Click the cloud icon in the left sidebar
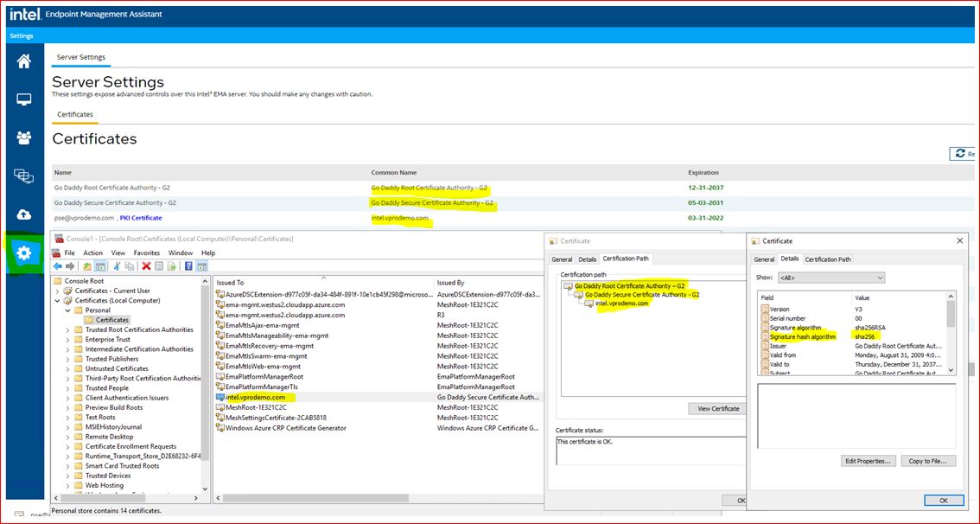This screenshot has width=980, height=524. coord(23,216)
